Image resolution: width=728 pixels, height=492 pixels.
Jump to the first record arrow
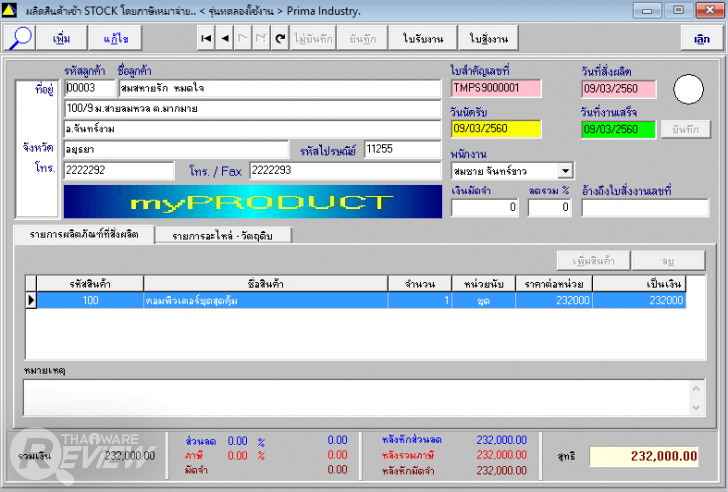[x=206, y=38]
